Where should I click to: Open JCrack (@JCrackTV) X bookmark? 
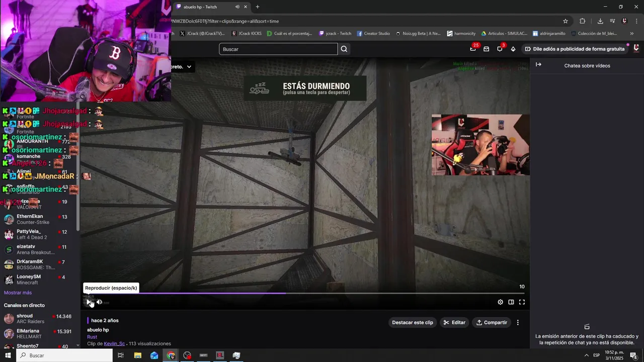tap(202, 34)
